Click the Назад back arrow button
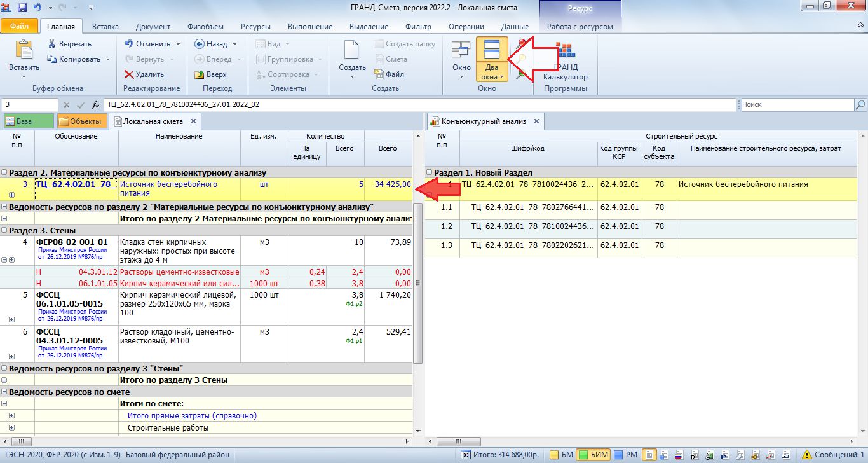 click(211, 44)
